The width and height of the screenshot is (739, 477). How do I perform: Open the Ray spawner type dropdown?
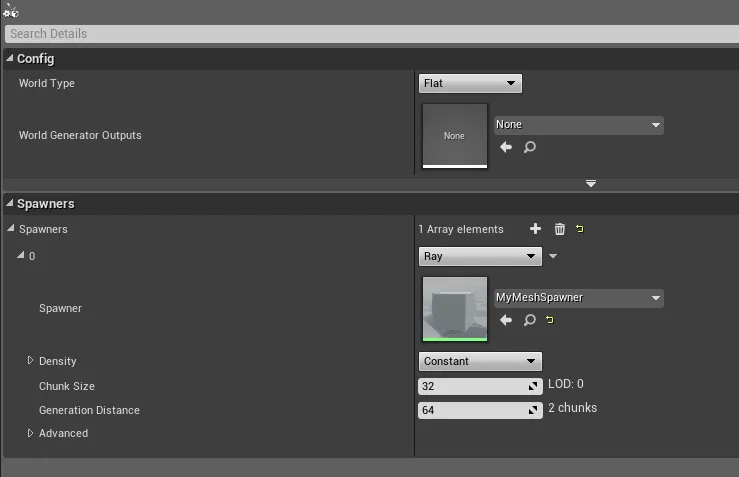(480, 256)
